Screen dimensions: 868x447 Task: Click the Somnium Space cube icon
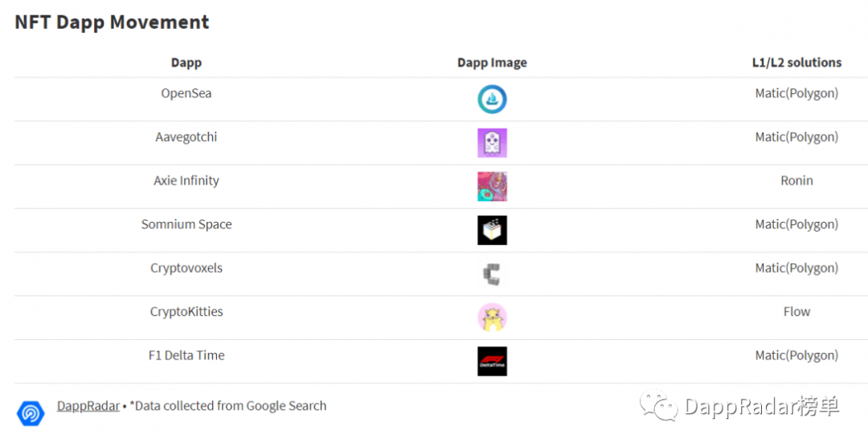point(492,231)
